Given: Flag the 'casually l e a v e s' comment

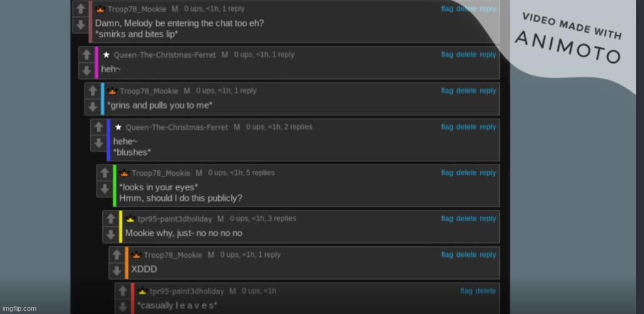Looking at the screenshot, I should (466, 291).
